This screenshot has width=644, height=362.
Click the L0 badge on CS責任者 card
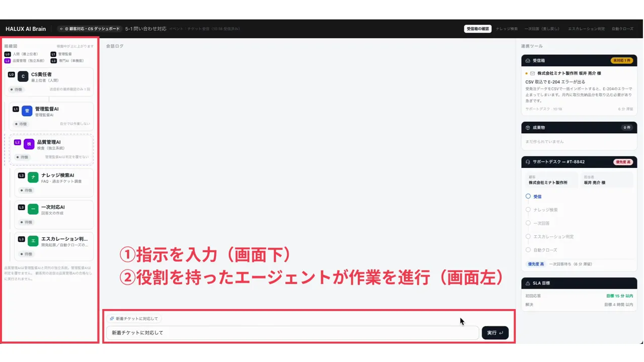pos(11,74)
